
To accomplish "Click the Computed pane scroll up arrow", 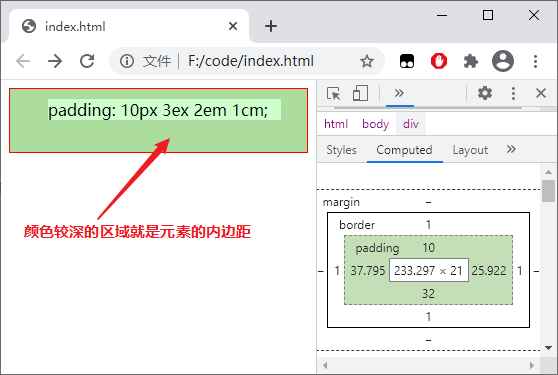I will [x=548, y=172].
